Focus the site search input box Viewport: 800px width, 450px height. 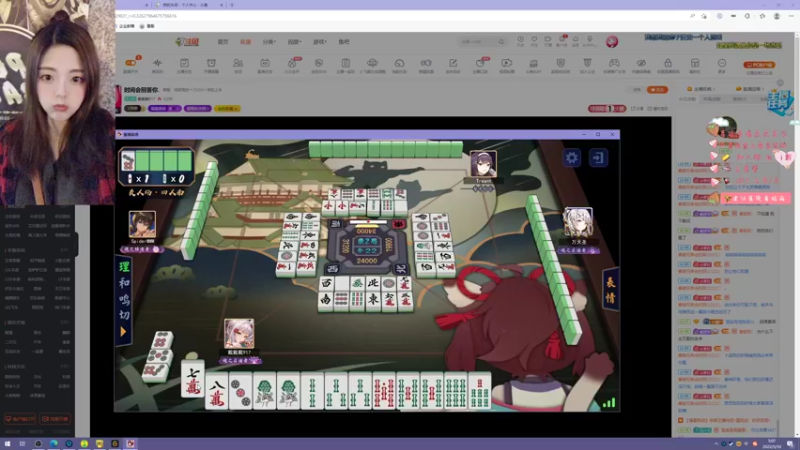[x=477, y=42]
